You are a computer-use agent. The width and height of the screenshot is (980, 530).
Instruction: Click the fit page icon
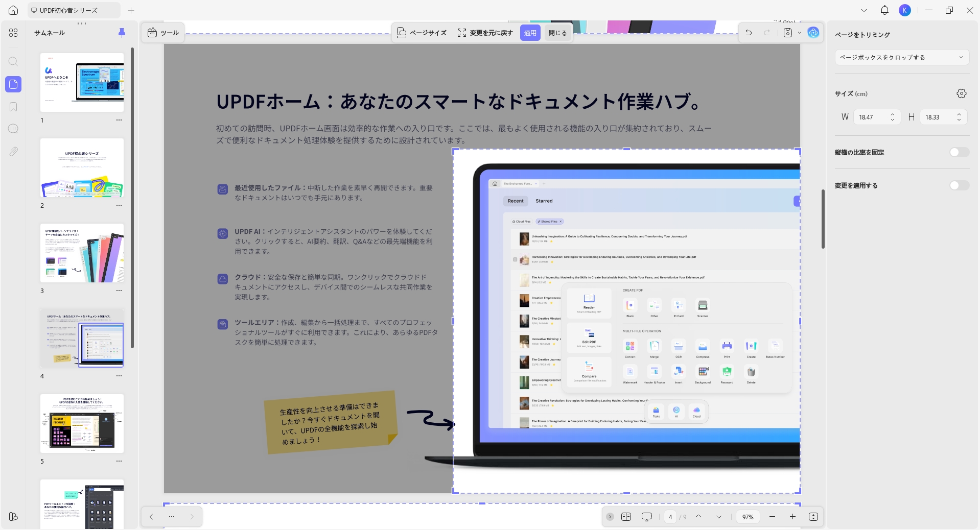[x=813, y=517]
